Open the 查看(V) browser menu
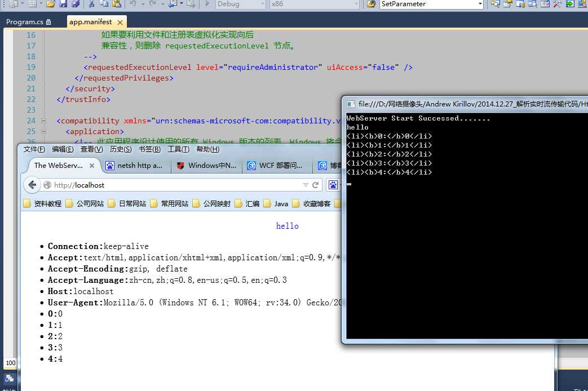The width and height of the screenshot is (588, 391). (x=91, y=149)
